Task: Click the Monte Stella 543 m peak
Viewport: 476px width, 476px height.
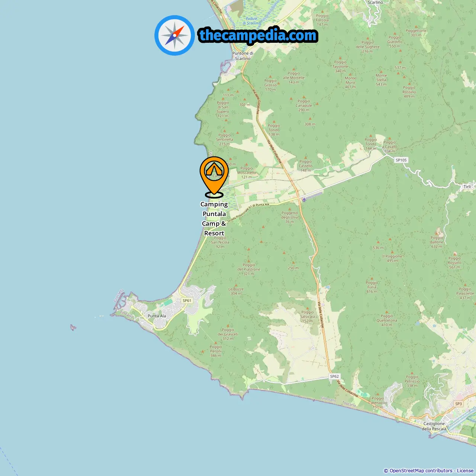Action: (x=381, y=80)
